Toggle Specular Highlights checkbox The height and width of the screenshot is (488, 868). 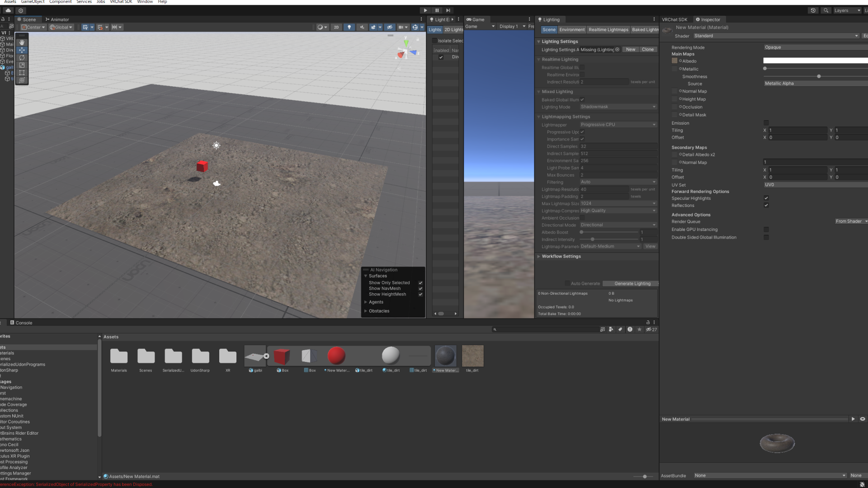click(766, 198)
